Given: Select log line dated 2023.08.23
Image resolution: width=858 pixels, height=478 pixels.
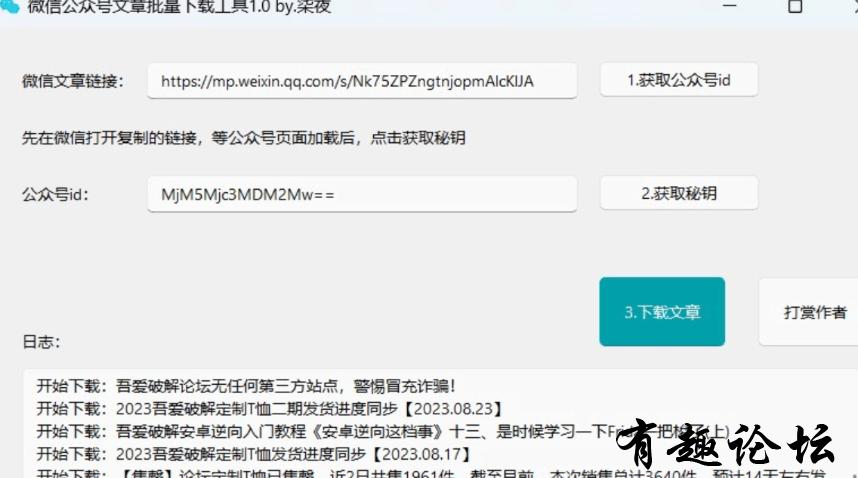Looking at the screenshot, I should tap(269, 409).
